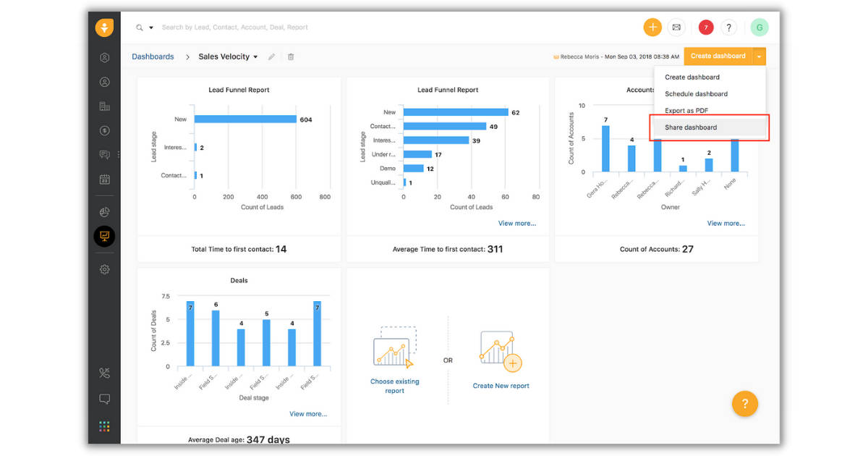Select the Accounts icon in the left sidebar
This screenshot has width=868, height=456.
[104, 106]
